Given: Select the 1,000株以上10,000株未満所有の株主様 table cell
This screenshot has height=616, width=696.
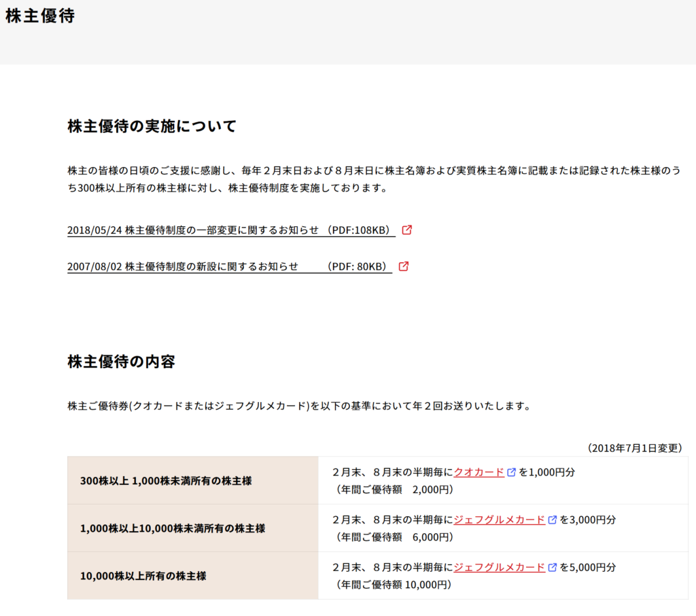Looking at the screenshot, I should point(173,528).
